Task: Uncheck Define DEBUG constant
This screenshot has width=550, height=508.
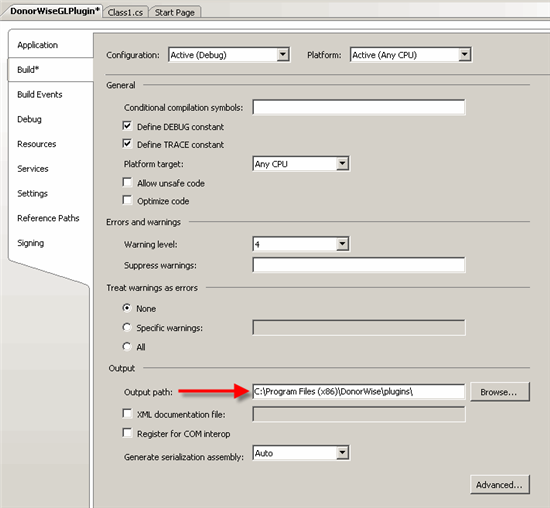Action: point(127,126)
